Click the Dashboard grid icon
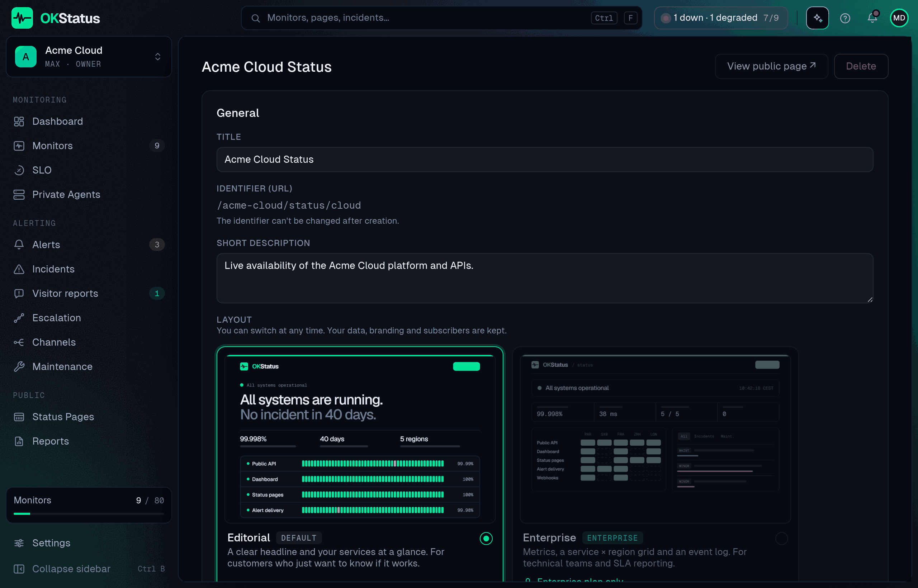 point(19,122)
